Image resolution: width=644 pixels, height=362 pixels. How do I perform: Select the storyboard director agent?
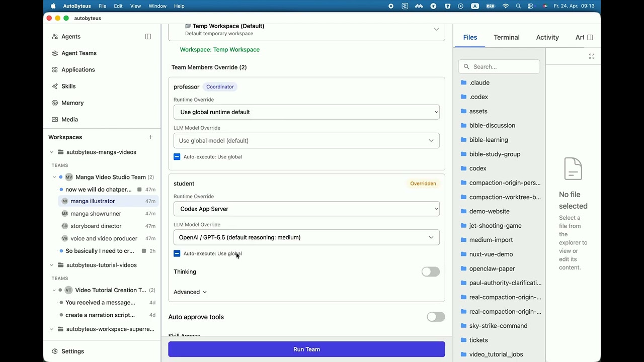pos(109,226)
